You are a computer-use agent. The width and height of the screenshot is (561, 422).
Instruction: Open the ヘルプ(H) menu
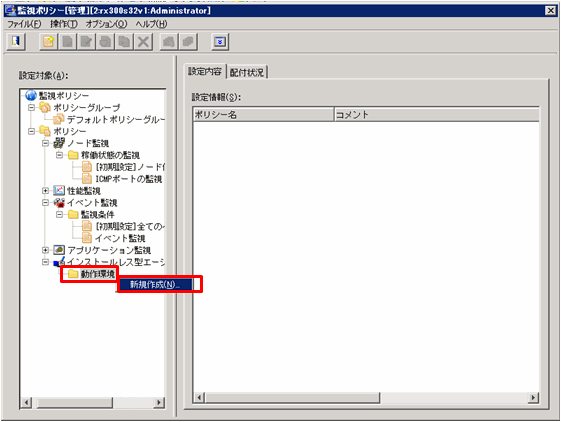click(151, 24)
